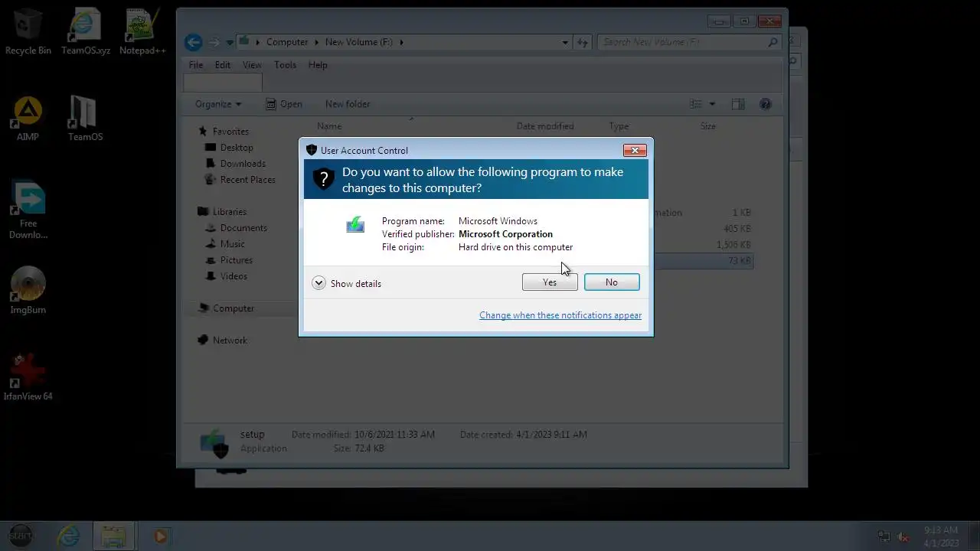
Task: Click the UAC shield question icon
Action: pyautogui.click(x=324, y=180)
